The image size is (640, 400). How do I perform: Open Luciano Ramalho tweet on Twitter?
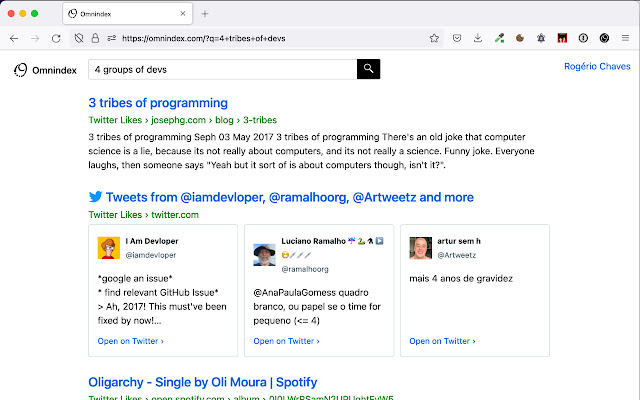tap(287, 341)
